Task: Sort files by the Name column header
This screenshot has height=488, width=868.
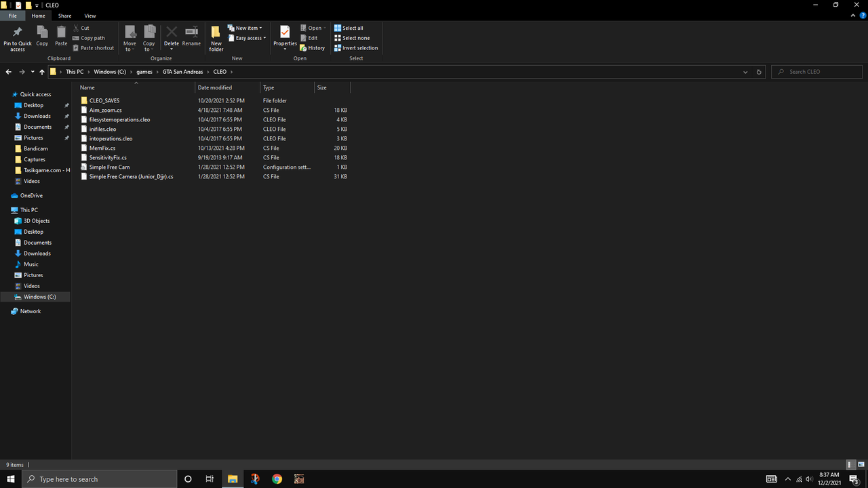Action: tap(136, 87)
